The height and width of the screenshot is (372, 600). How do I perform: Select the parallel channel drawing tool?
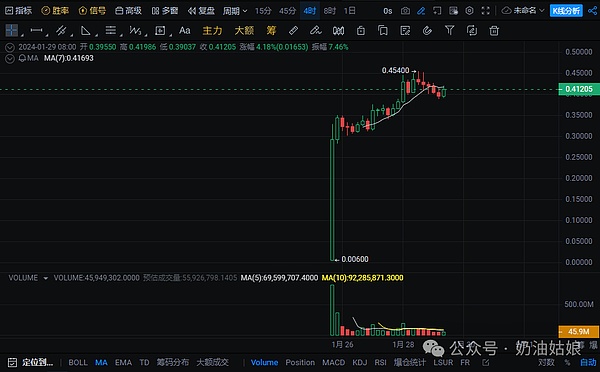click(x=61, y=30)
